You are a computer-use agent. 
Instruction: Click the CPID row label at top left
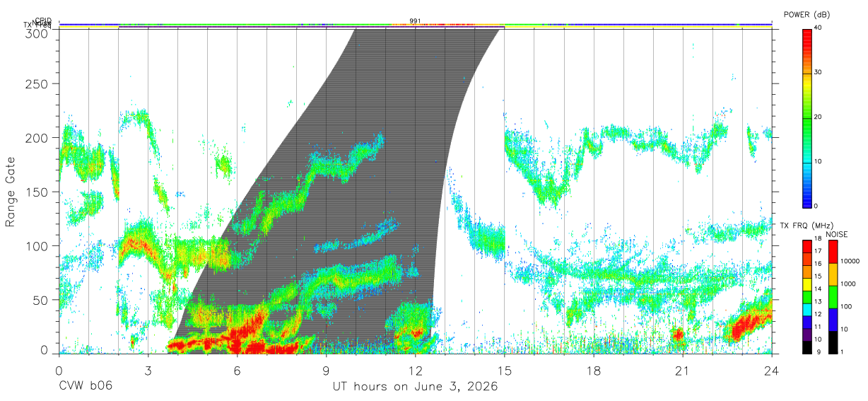click(x=43, y=21)
